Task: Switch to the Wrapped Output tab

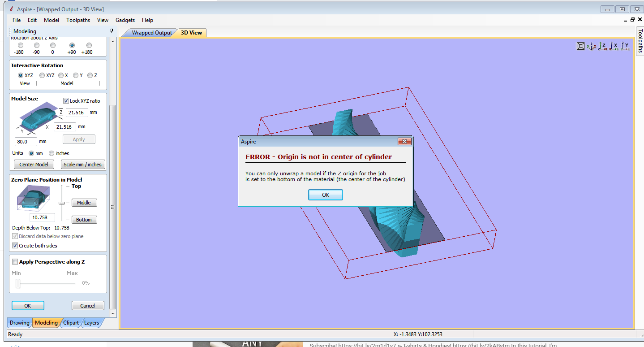Action: tap(151, 33)
